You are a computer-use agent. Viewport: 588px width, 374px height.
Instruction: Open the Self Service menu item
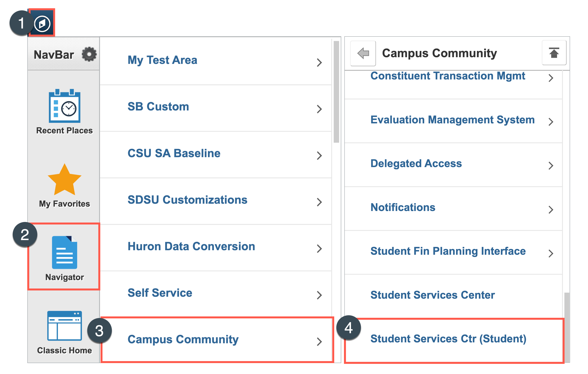tap(160, 293)
